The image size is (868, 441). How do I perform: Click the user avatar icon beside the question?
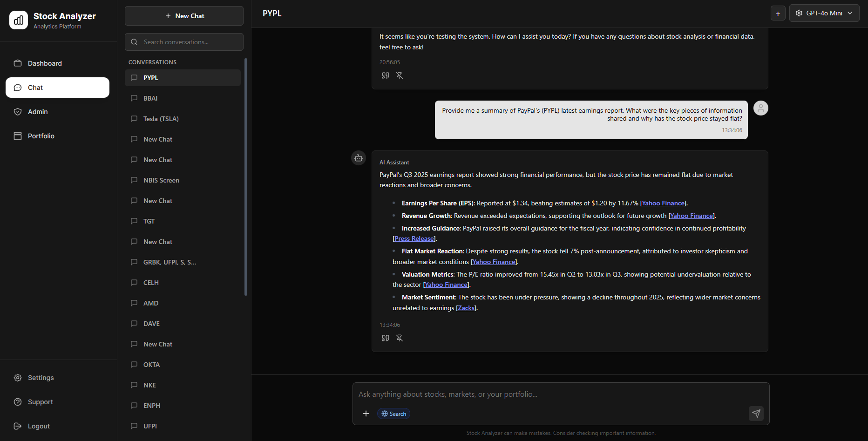(x=760, y=109)
